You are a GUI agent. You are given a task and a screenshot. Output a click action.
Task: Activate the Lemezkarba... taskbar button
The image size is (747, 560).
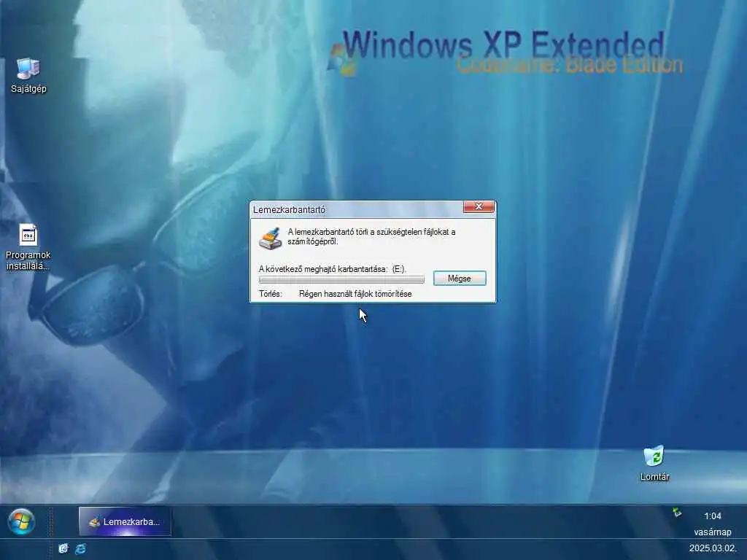pyautogui.click(x=125, y=521)
